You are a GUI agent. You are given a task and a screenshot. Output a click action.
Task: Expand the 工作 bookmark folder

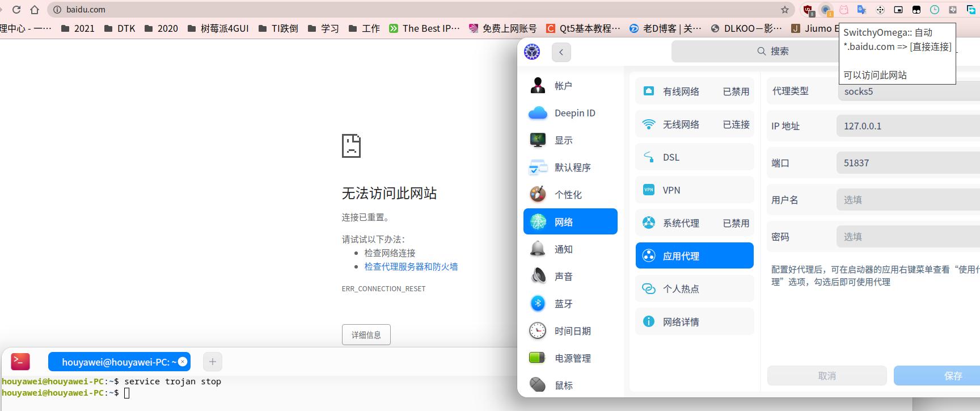point(364,28)
